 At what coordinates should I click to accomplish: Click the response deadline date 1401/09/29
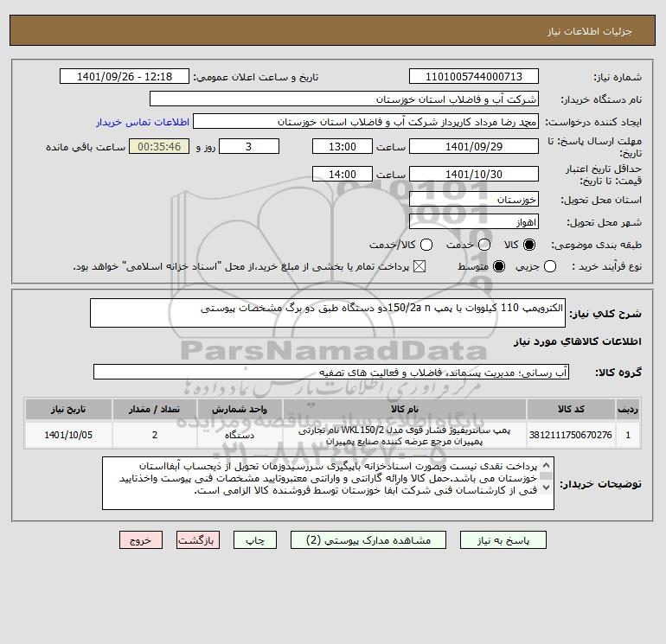474,146
